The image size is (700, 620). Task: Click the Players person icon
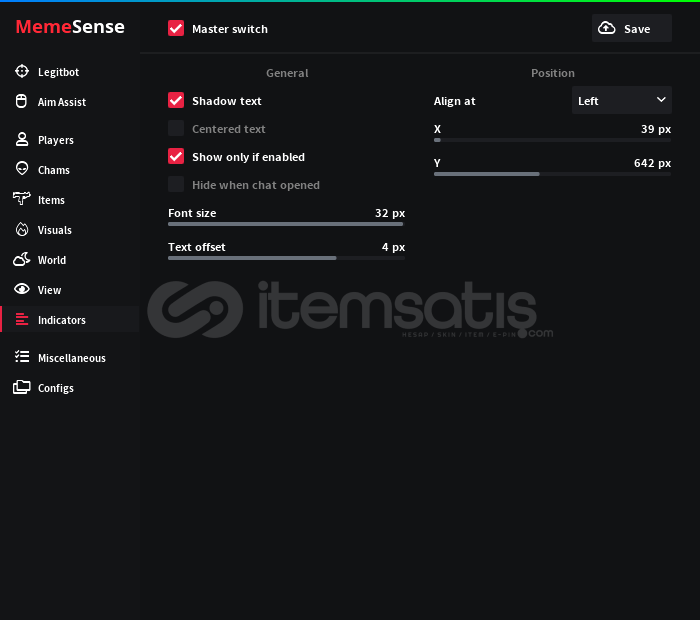[22, 139]
